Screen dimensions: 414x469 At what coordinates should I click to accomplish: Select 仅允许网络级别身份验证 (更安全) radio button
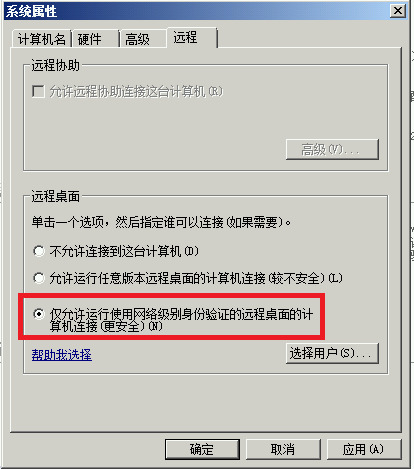tap(39, 314)
